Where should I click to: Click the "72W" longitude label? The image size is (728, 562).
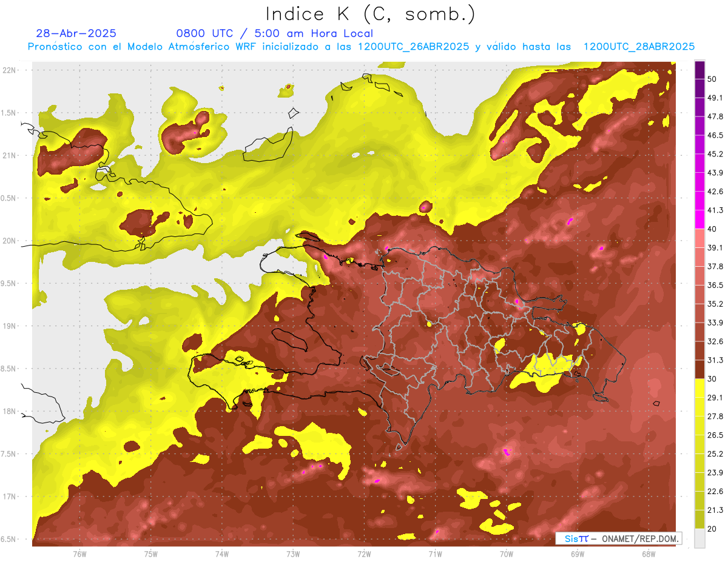[x=364, y=554]
